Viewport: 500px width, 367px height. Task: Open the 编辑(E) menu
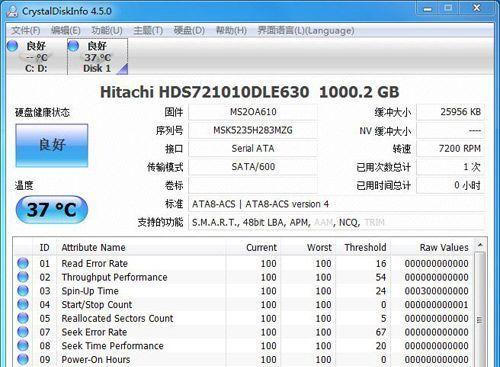click(66, 31)
